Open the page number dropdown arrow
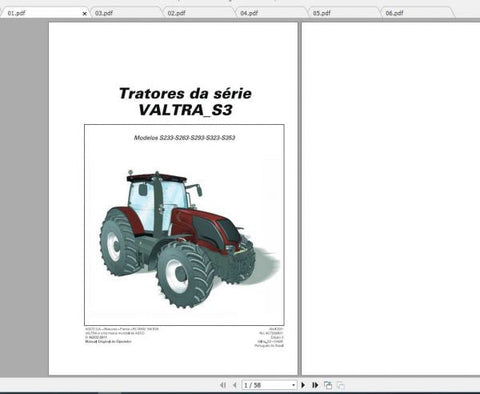Viewport: 480px width, 394px height. (x=293, y=385)
